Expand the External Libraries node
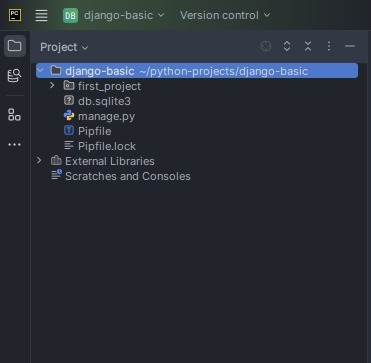 point(39,161)
